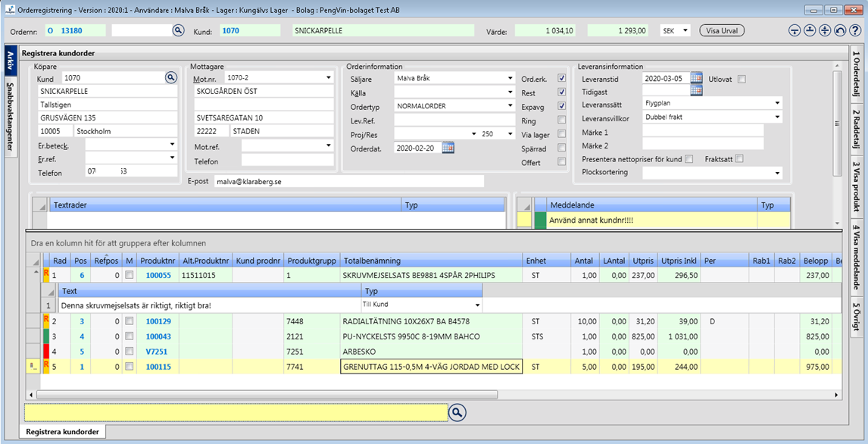Image resolution: width=868 pixels, height=444 pixels.
Task: Open calendar picker for Tidigast date
Action: (696, 91)
